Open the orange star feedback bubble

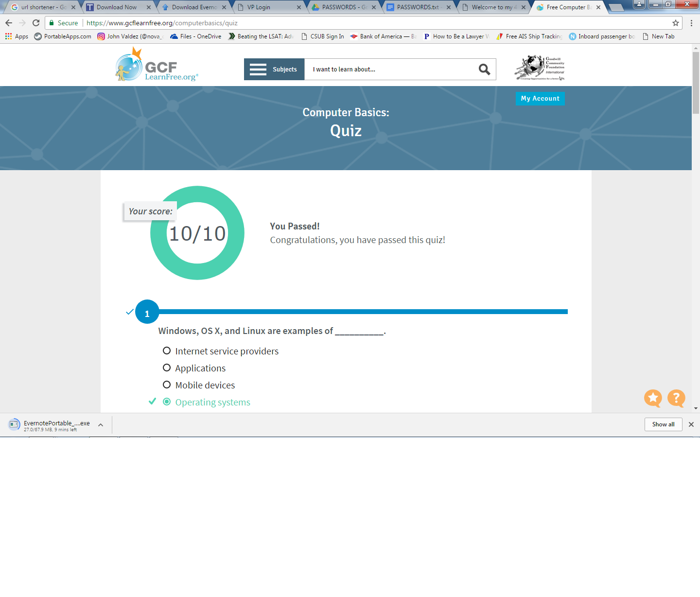(653, 398)
